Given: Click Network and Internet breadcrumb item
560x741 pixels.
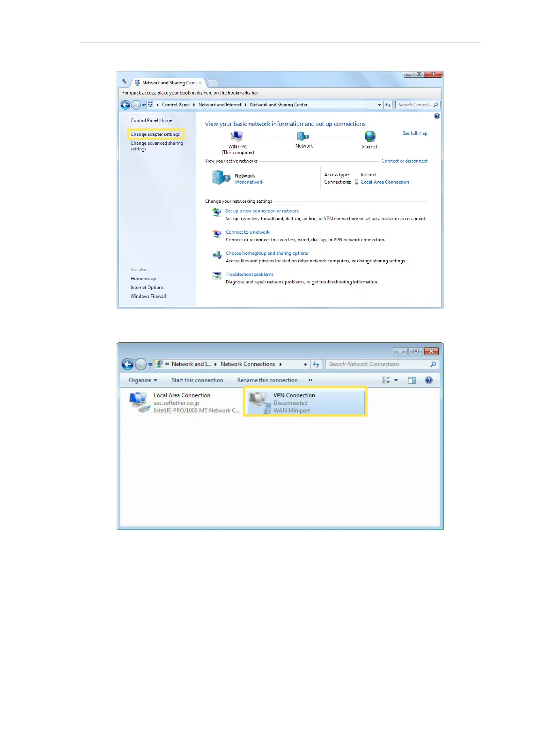Looking at the screenshot, I should point(220,105).
